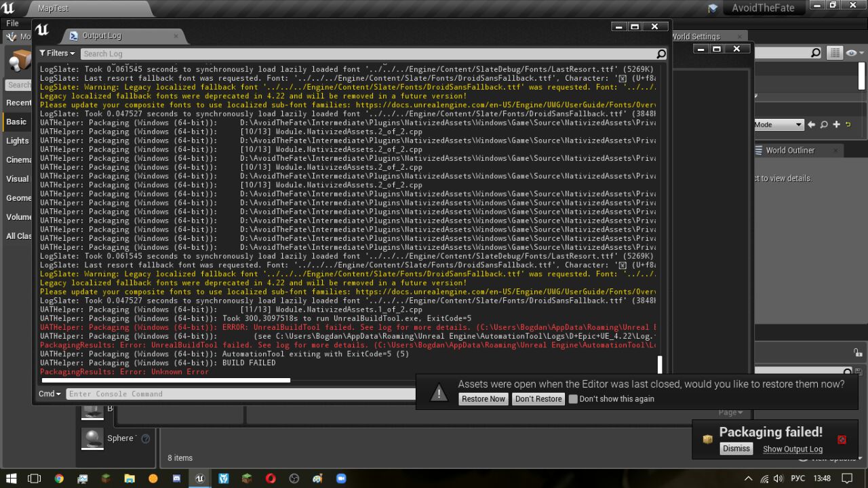Click the Output Log vertical scrollbar thumb
The height and width of the screenshot is (488, 868).
660,364
